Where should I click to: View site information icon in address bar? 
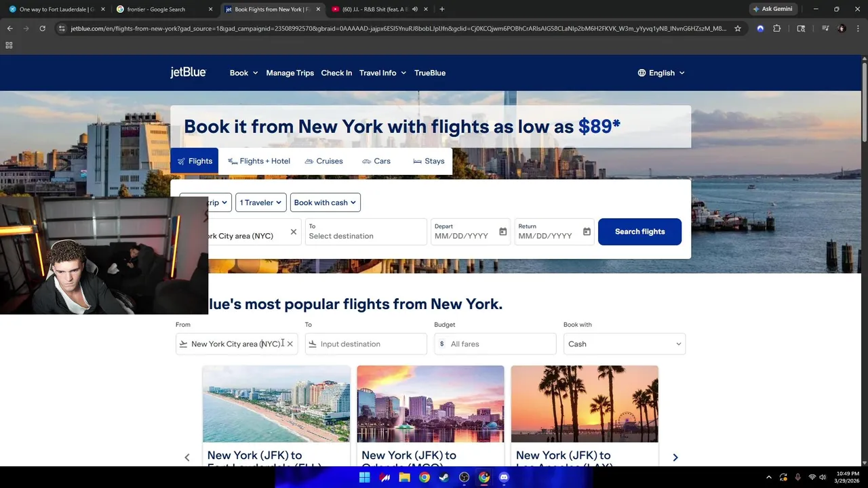pos(62,28)
